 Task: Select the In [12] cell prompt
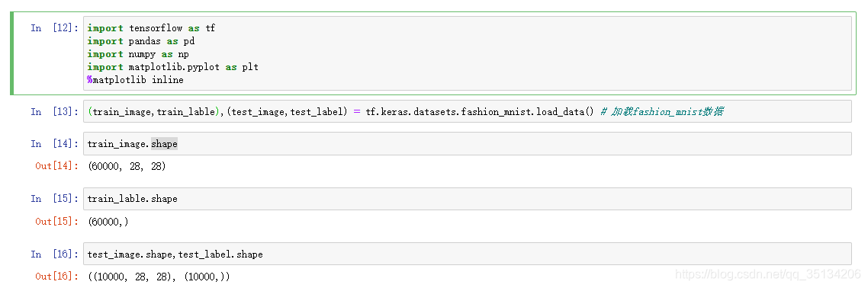(55, 27)
